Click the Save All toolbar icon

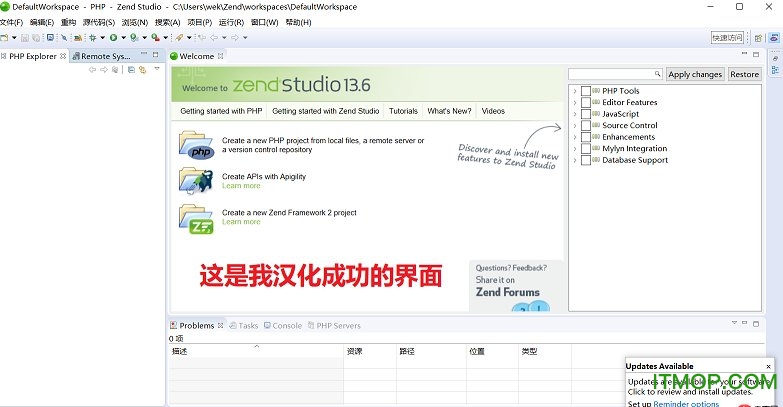(36, 37)
